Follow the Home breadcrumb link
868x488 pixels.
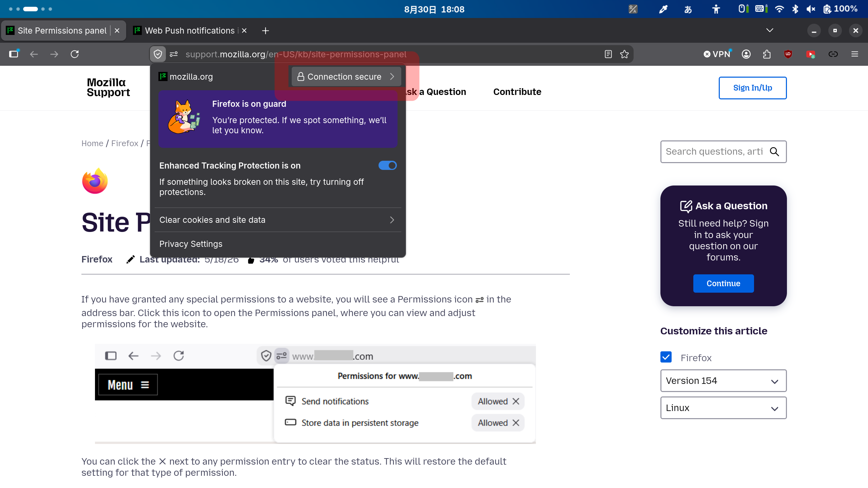pos(92,143)
